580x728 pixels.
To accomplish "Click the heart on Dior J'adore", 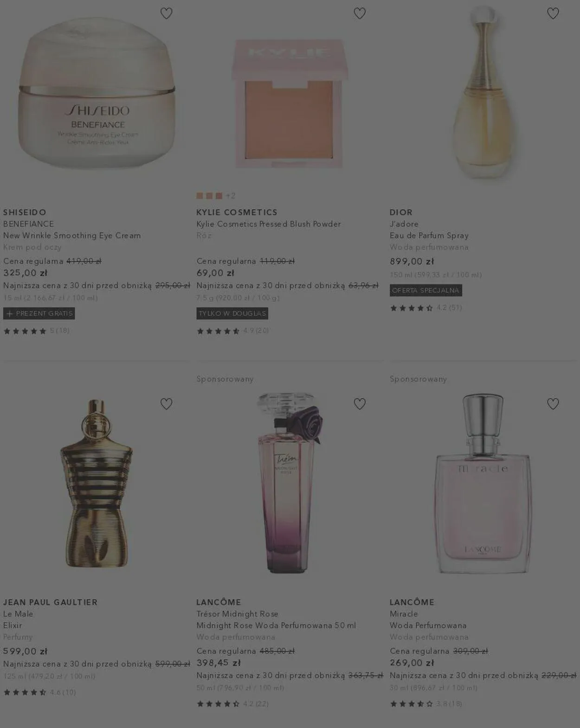I will click(x=553, y=13).
